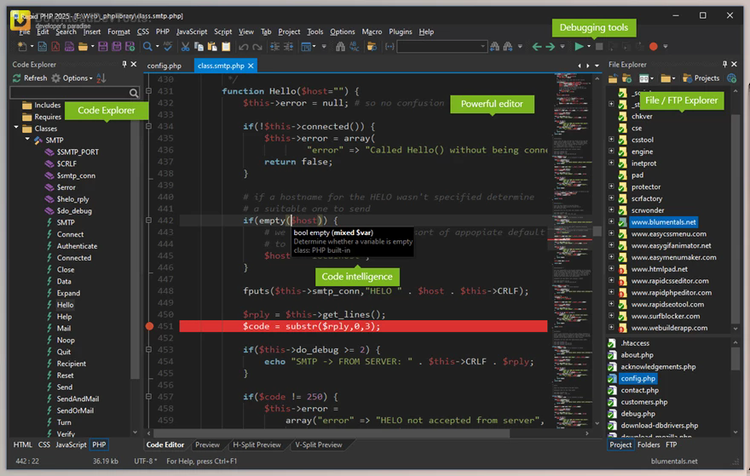This screenshot has height=476, width=750.
Task: Select the $smtp_conn property in Code Explorer
Action: pos(76,176)
